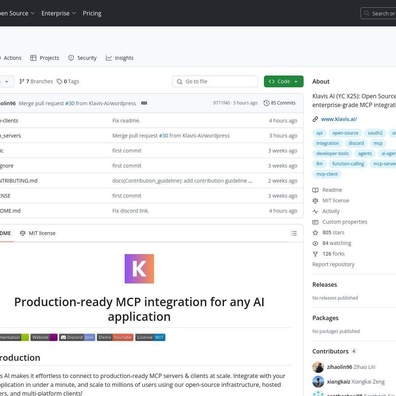The image size is (396, 396).
Task: Switch to the MIT license tab
Action: [38, 233]
